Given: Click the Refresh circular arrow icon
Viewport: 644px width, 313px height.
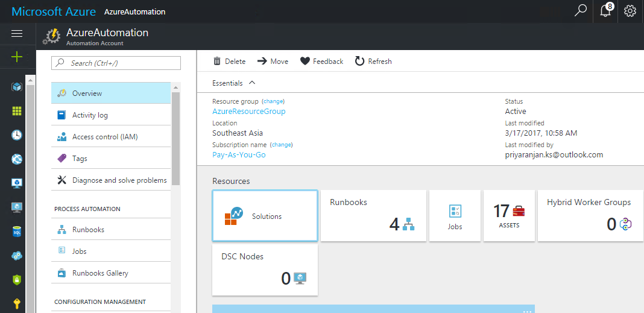Looking at the screenshot, I should (x=360, y=61).
